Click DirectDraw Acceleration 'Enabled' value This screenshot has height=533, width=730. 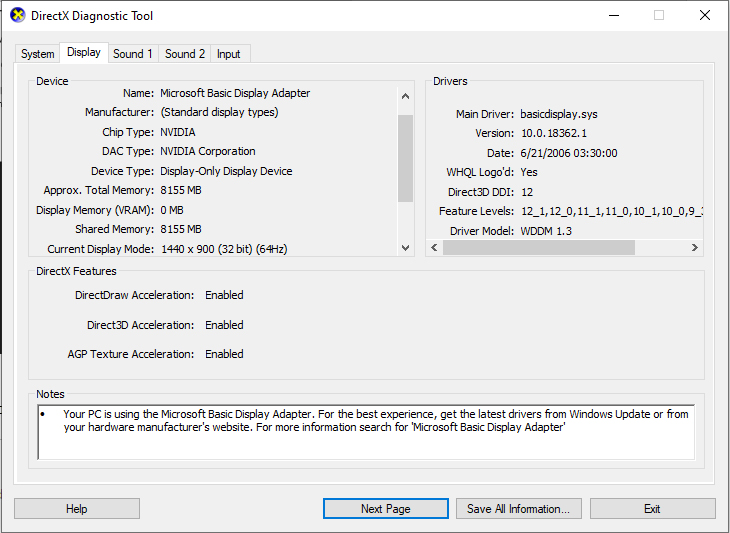pos(224,295)
